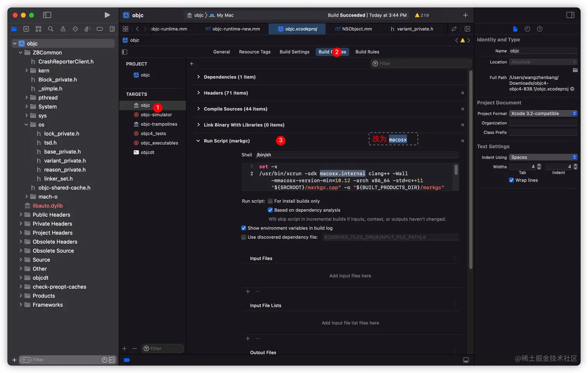Open variant_private.h editor tab
This screenshot has width=588, height=373.
coord(412,29)
